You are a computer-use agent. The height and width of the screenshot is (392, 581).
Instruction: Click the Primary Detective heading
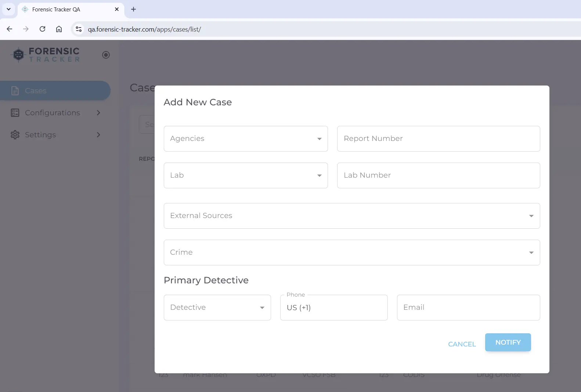click(x=206, y=280)
